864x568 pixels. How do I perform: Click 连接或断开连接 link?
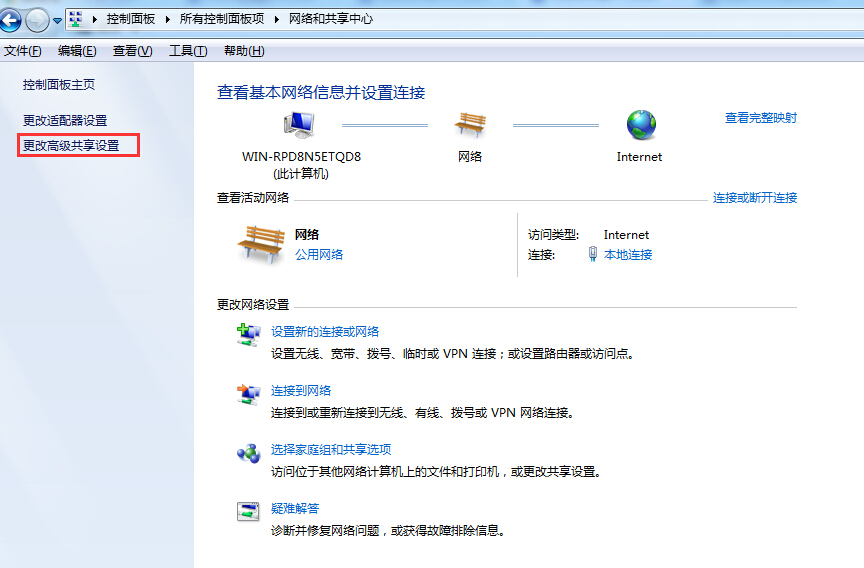click(755, 198)
